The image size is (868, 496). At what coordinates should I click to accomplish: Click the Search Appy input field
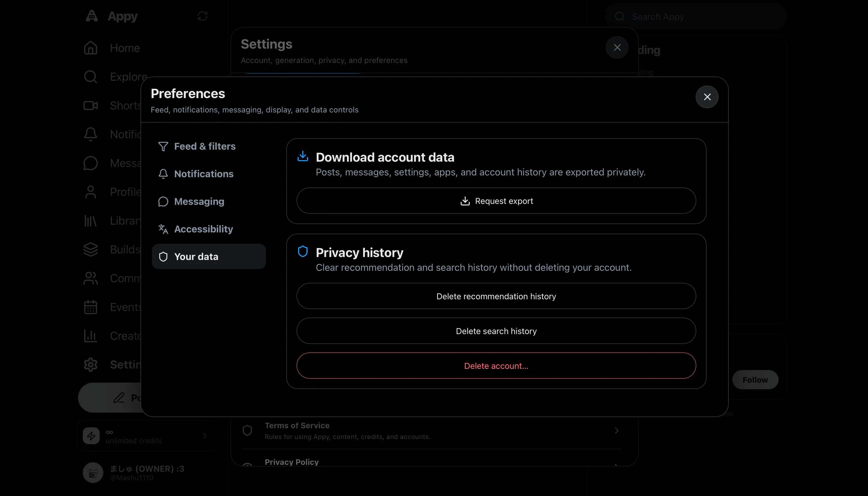click(x=695, y=16)
